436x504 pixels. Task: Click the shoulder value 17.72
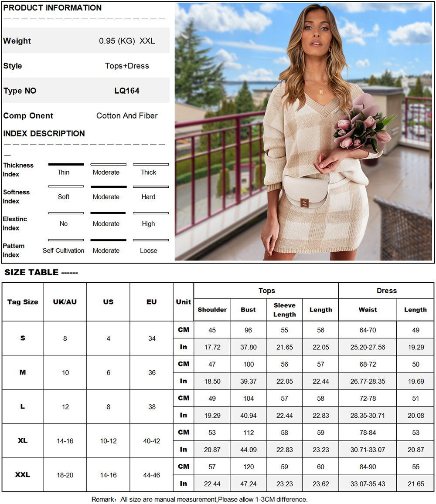pyautogui.click(x=212, y=347)
